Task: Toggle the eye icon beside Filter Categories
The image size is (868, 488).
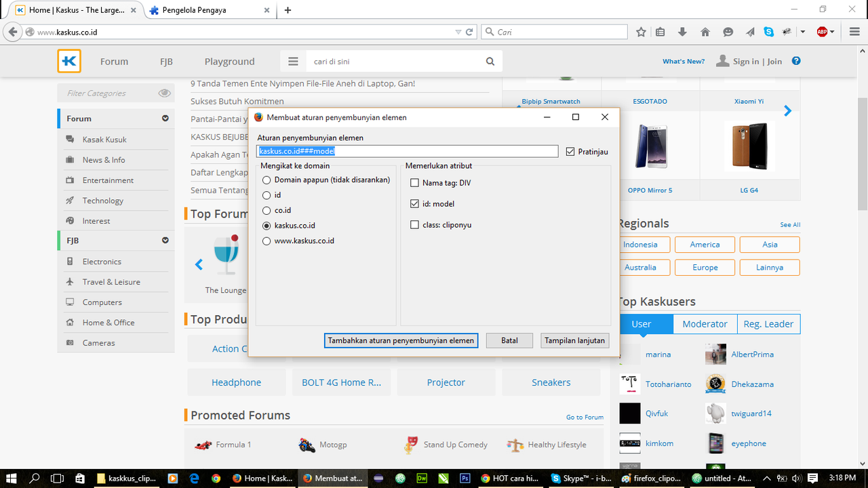Action: point(164,94)
